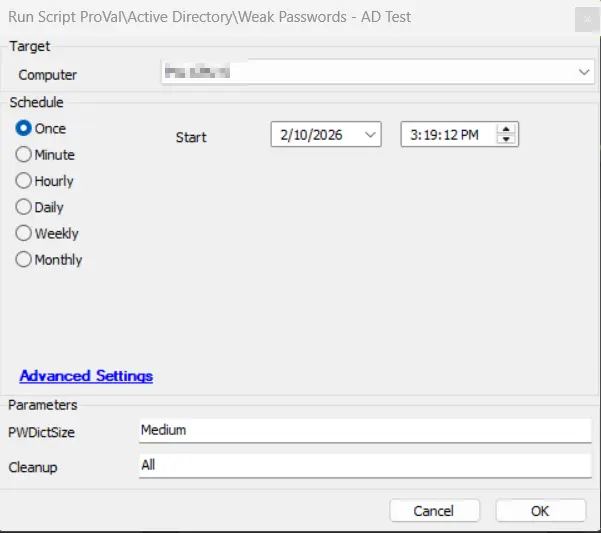Click the year in the Start date field
Image resolution: width=601 pixels, height=533 pixels.
click(326, 134)
